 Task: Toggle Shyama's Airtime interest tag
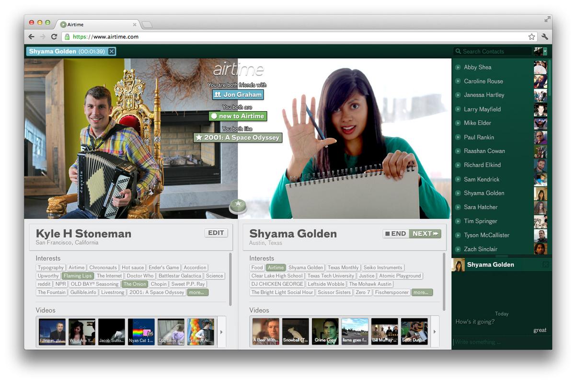(276, 268)
